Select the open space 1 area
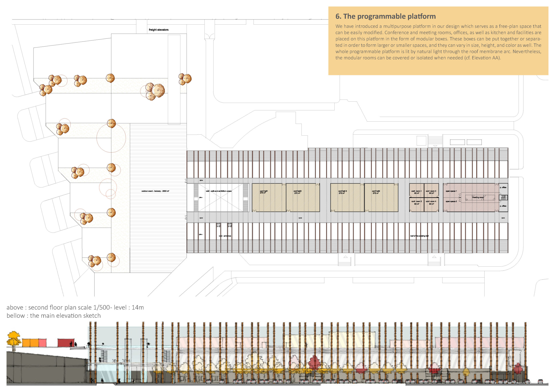This screenshot has height=392, width=555. [451, 191]
